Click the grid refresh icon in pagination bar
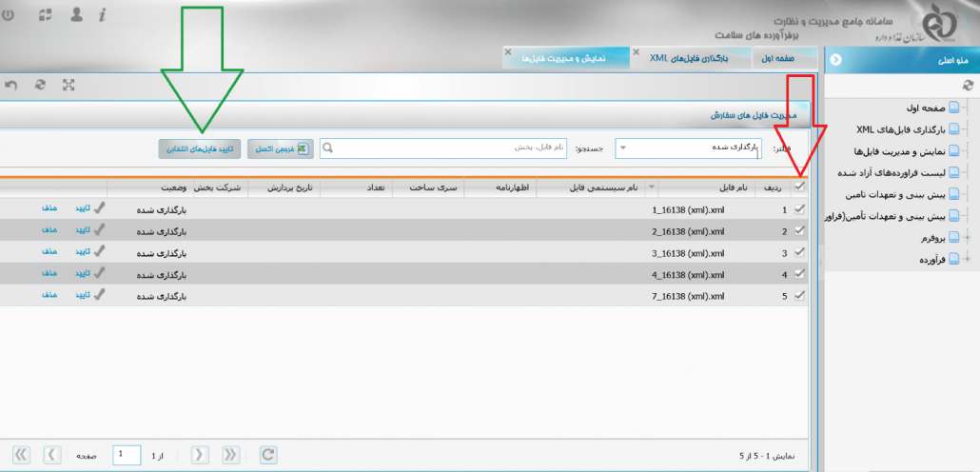Viewport: 980px width, 472px height. point(268,454)
